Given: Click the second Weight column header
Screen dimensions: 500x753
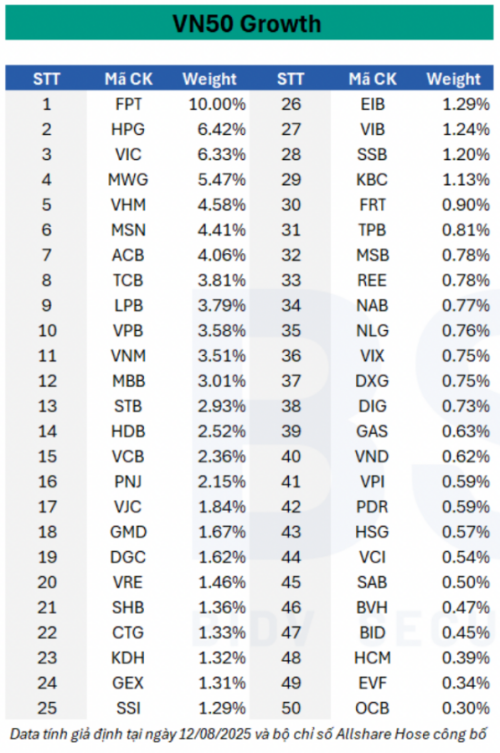Looking at the screenshot, I should [453, 79].
